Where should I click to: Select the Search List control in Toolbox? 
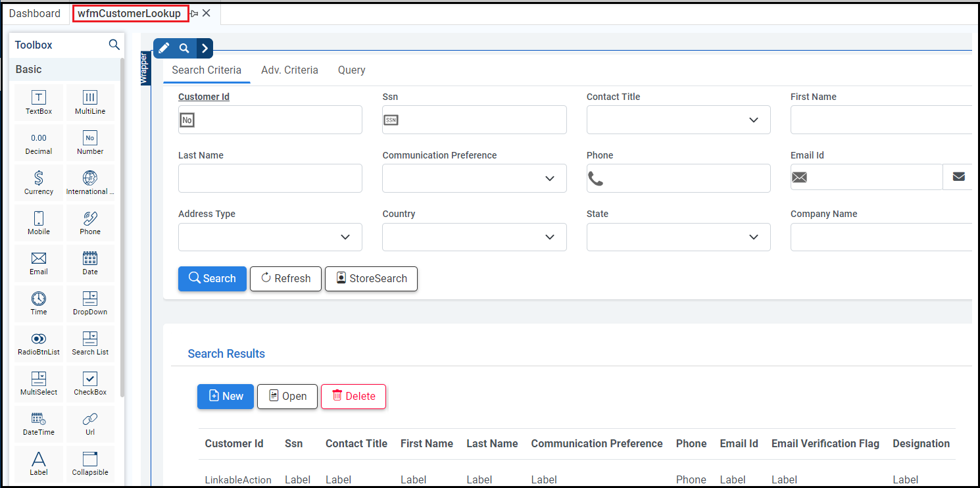click(x=90, y=343)
